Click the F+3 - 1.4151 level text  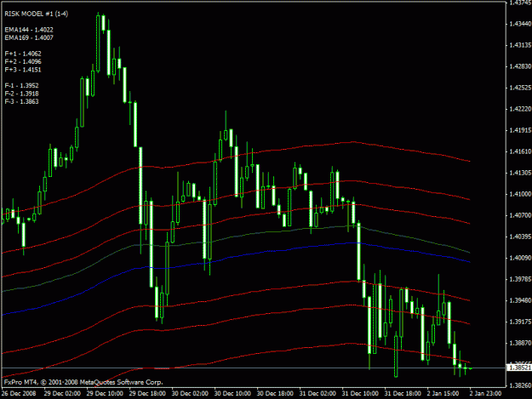pos(23,70)
